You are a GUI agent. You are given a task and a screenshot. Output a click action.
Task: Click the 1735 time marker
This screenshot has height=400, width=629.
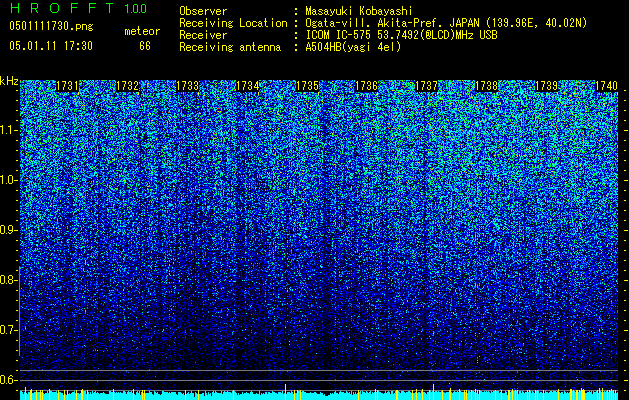pyautogui.click(x=307, y=86)
